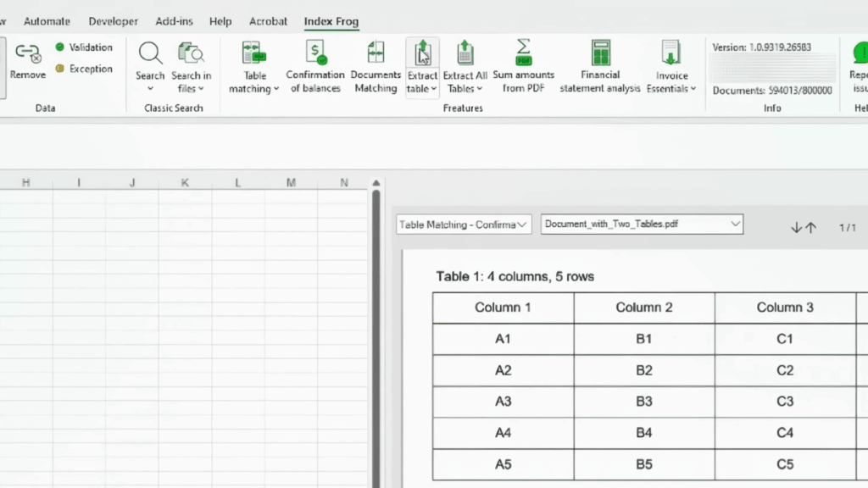
Task: Click cell A2 in the PDF table
Action: coord(504,370)
